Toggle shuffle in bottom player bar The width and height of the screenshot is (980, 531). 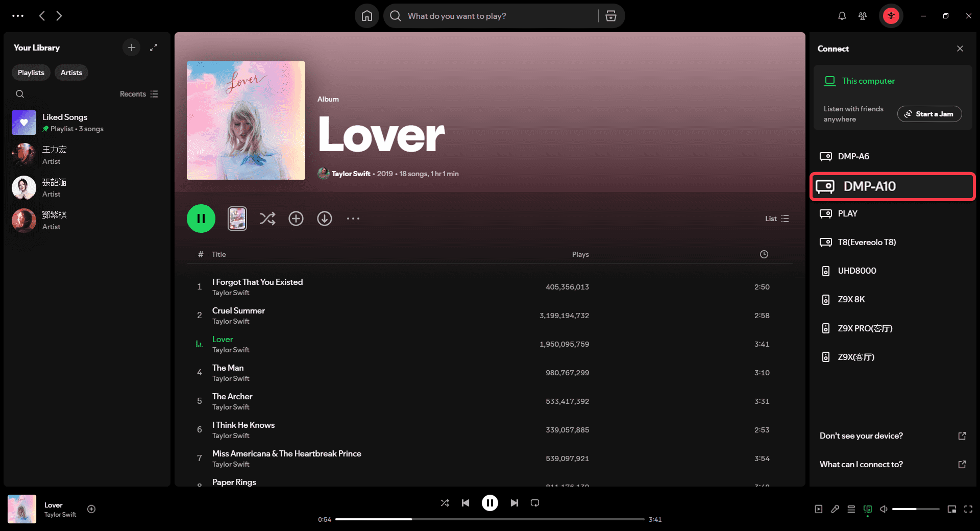[x=445, y=503]
